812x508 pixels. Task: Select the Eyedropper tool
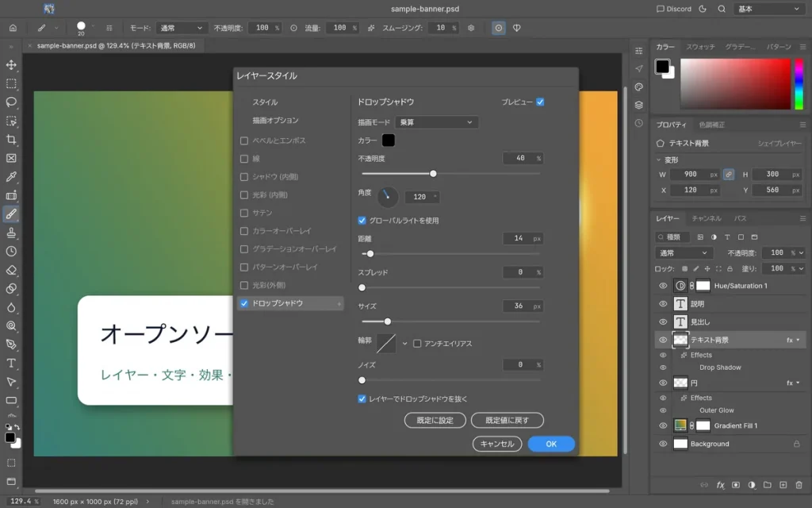[x=11, y=177]
